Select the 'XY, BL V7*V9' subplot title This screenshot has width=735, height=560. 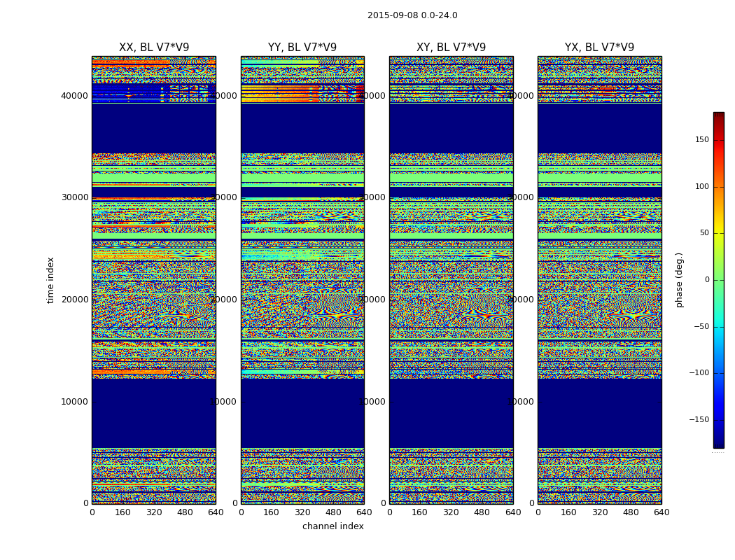pyautogui.click(x=451, y=48)
